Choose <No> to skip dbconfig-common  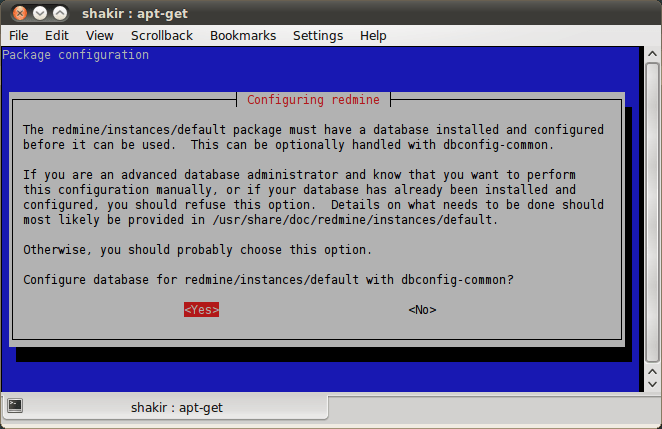point(422,310)
